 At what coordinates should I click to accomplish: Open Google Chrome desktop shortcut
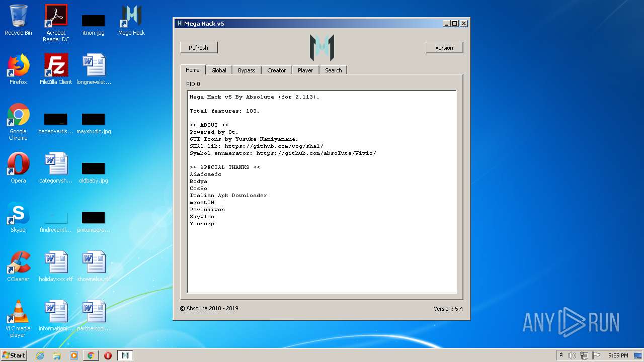tap(18, 122)
